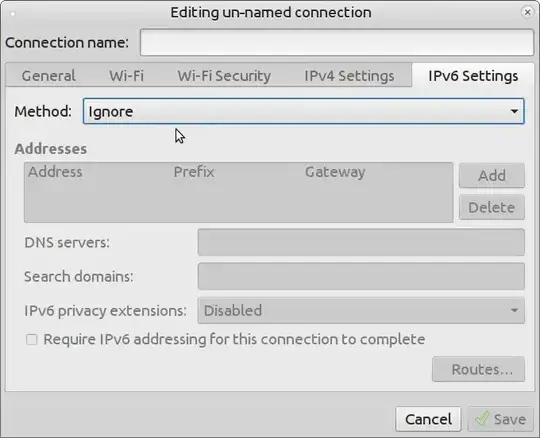Close the connection editor with the X icon

[x=527, y=12]
